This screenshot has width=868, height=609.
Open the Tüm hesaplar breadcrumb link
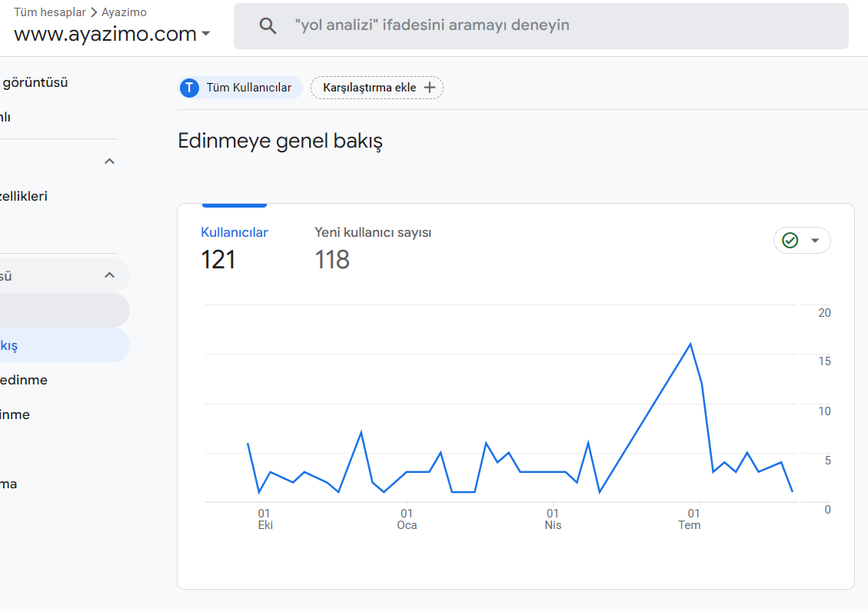(x=50, y=12)
